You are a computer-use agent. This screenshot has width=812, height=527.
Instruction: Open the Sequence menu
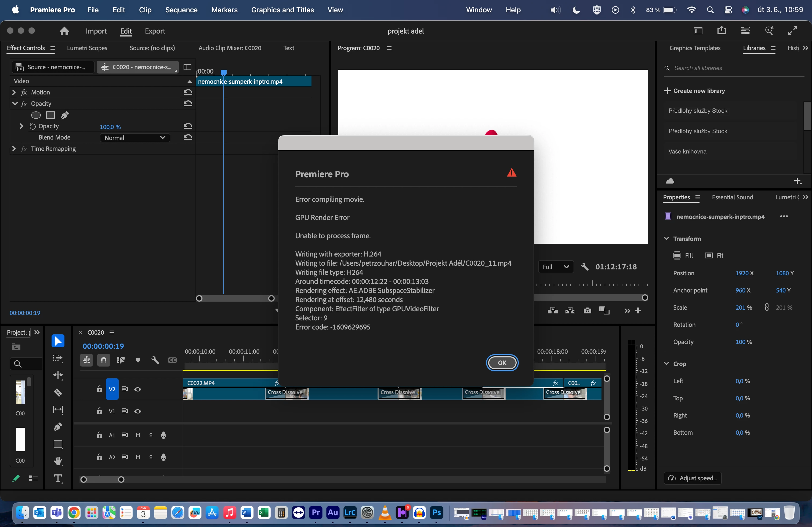(181, 10)
